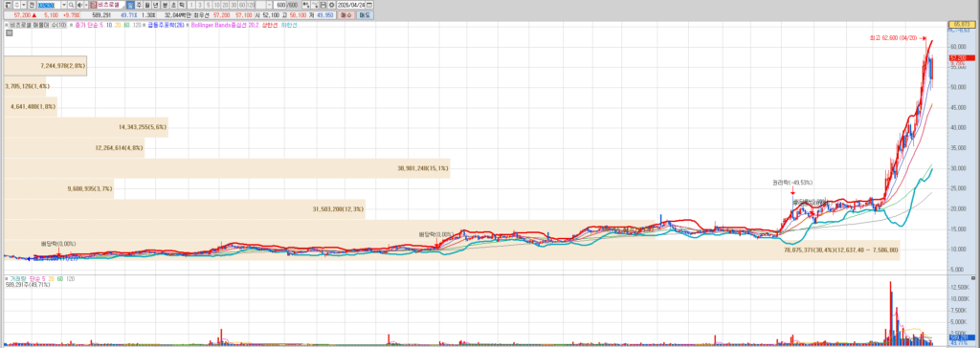Click the 거래량 volume pane legend

pos(17,278)
